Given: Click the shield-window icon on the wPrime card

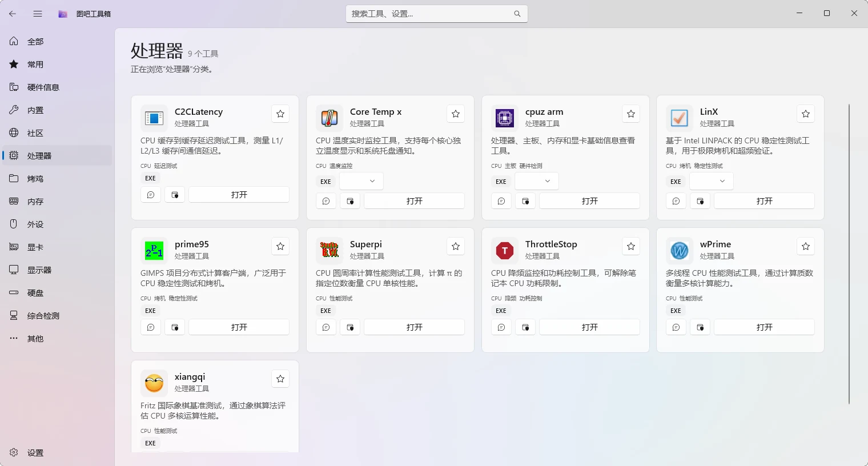Looking at the screenshot, I should click(700, 327).
